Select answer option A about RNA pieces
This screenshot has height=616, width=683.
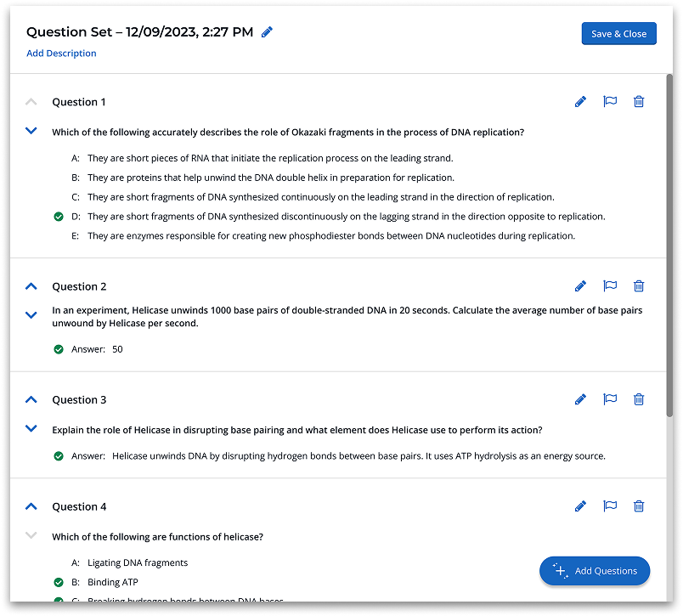coord(270,158)
